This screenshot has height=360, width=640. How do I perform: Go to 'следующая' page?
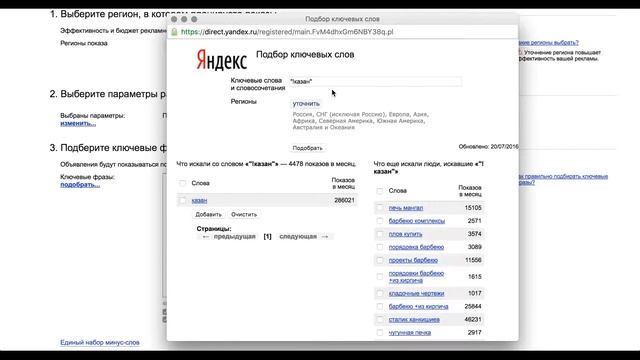click(x=304, y=236)
